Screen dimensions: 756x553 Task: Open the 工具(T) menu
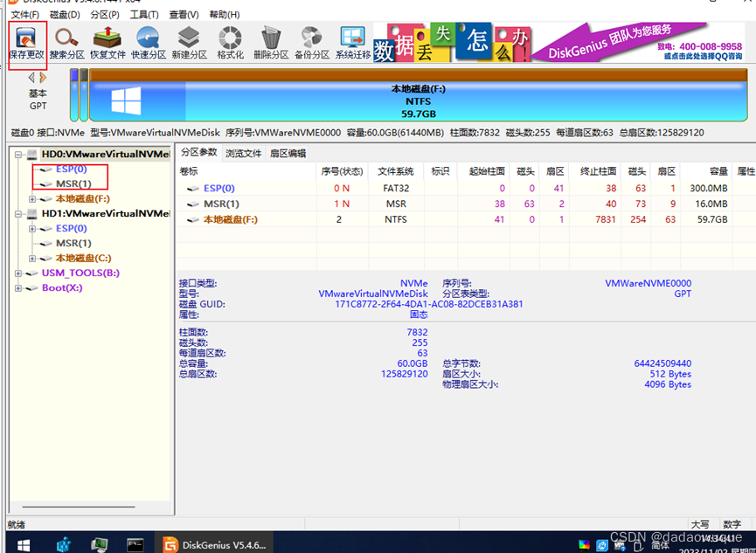coord(144,15)
